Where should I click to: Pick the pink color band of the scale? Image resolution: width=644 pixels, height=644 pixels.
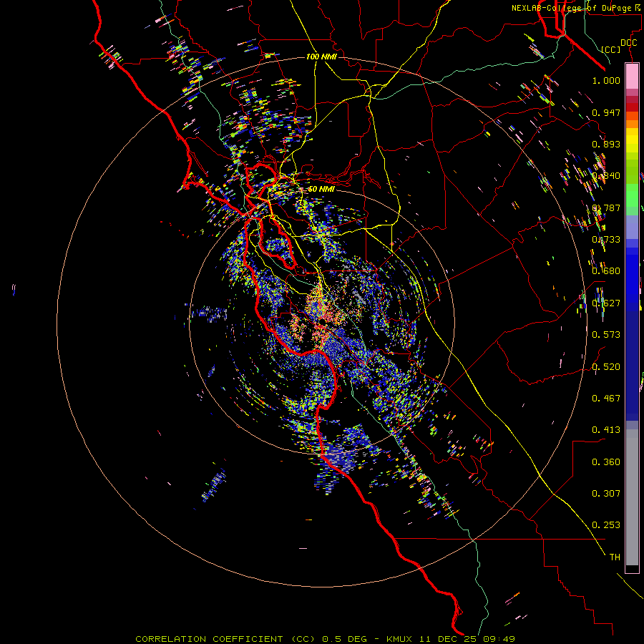[x=632, y=77]
